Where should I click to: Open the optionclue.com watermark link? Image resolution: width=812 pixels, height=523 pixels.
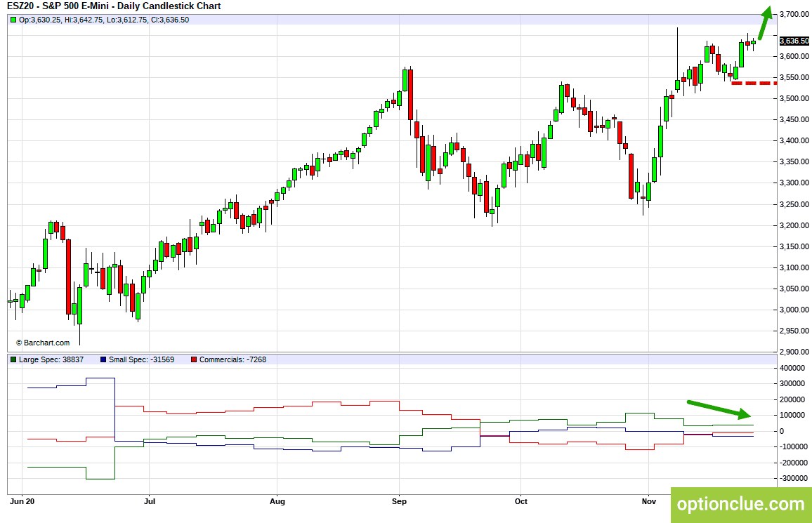(741, 504)
